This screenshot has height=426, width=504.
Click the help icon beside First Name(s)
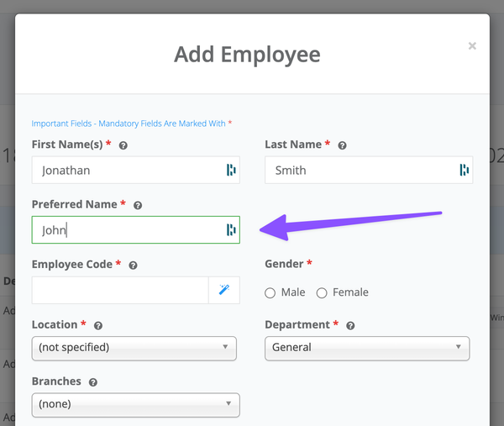(123, 145)
